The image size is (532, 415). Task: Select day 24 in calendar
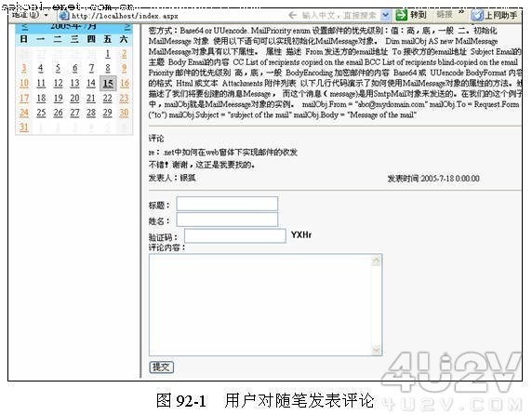click(24, 113)
